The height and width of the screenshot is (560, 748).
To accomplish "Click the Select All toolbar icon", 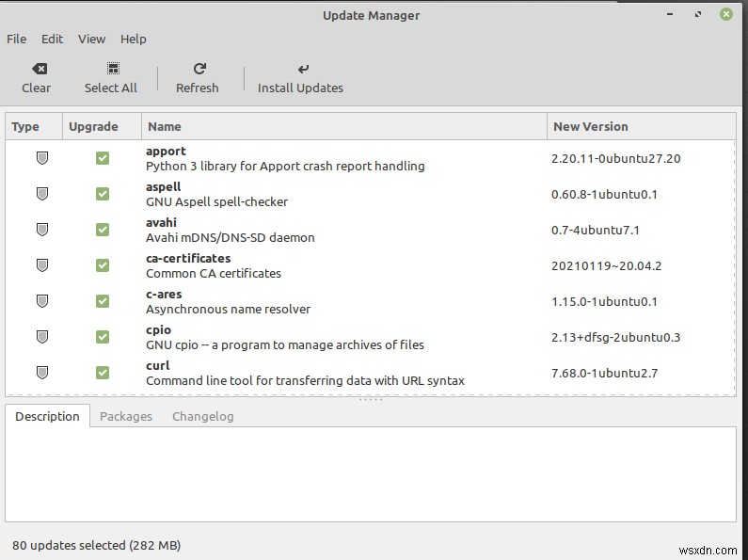I will (x=113, y=69).
